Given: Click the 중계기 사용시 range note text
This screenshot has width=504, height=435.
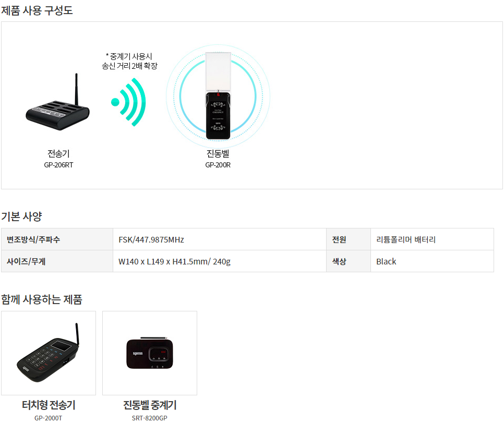Looking at the screenshot, I should (x=129, y=61).
